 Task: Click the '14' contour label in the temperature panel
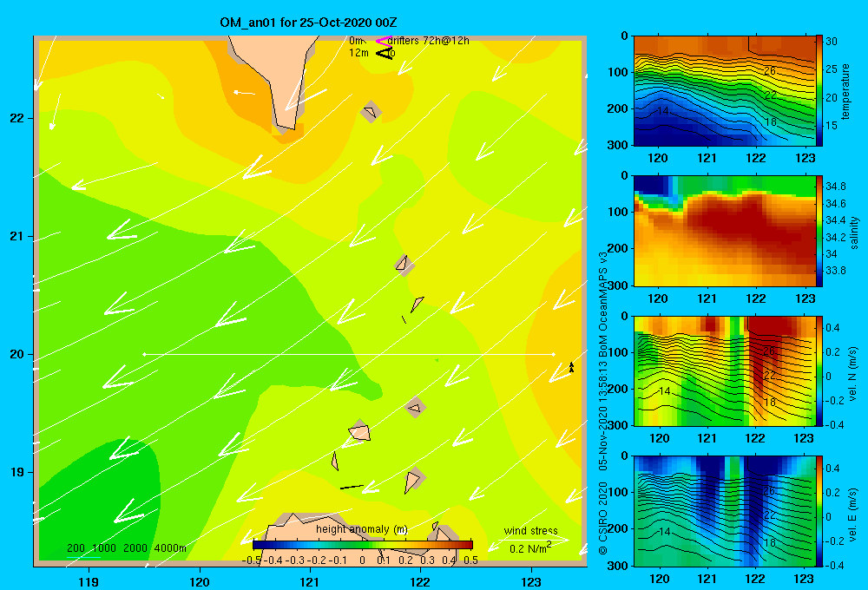[x=662, y=111]
